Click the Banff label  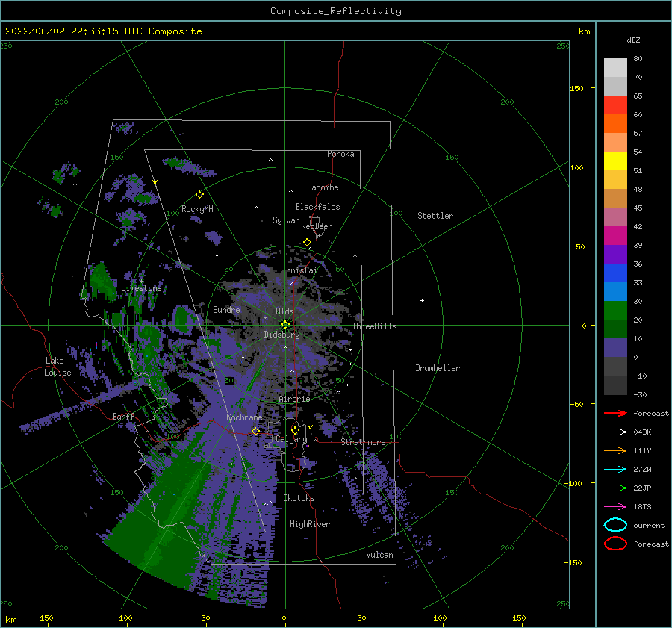point(123,416)
